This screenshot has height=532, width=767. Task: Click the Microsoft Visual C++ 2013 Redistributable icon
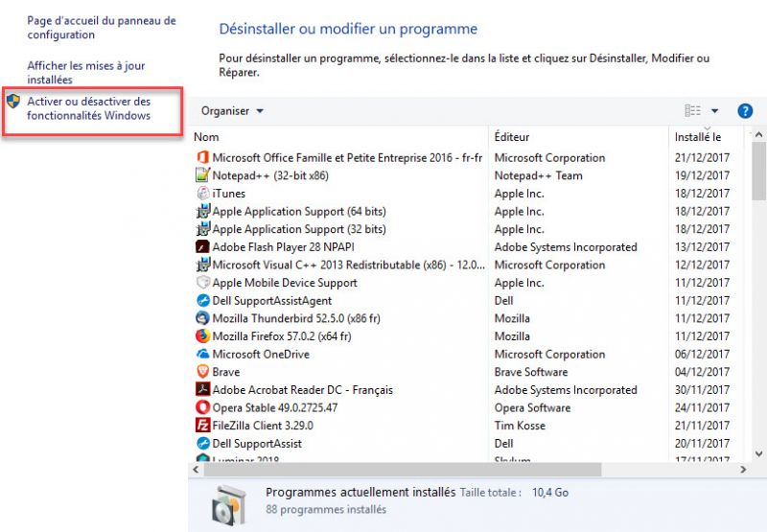(202, 265)
